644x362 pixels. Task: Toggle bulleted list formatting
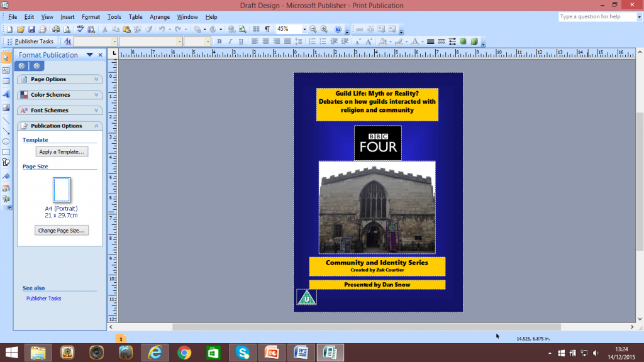pos(323,41)
